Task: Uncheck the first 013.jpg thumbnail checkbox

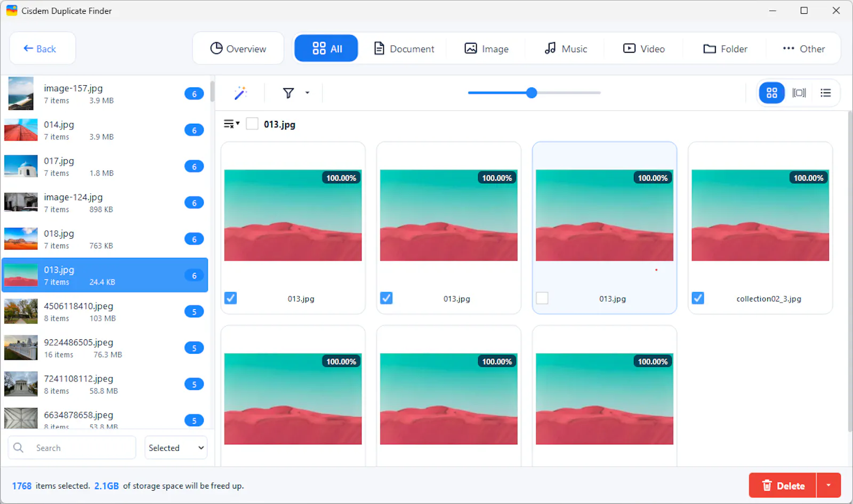Action: (x=230, y=298)
